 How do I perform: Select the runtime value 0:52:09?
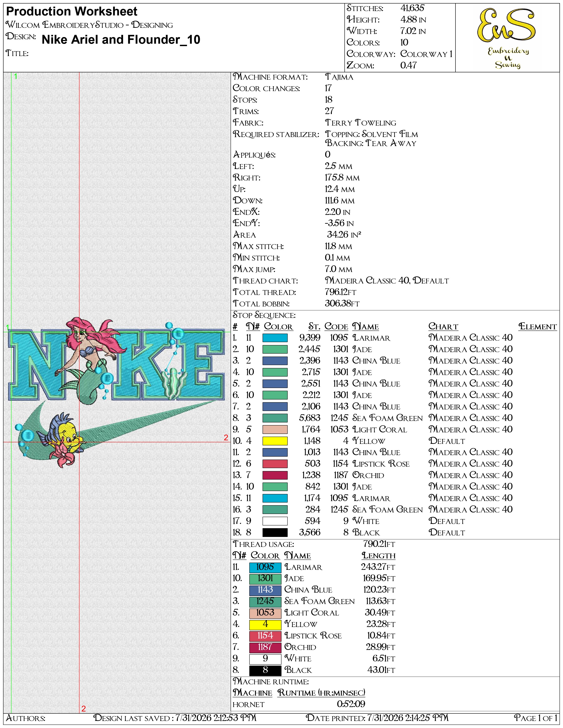point(351,704)
